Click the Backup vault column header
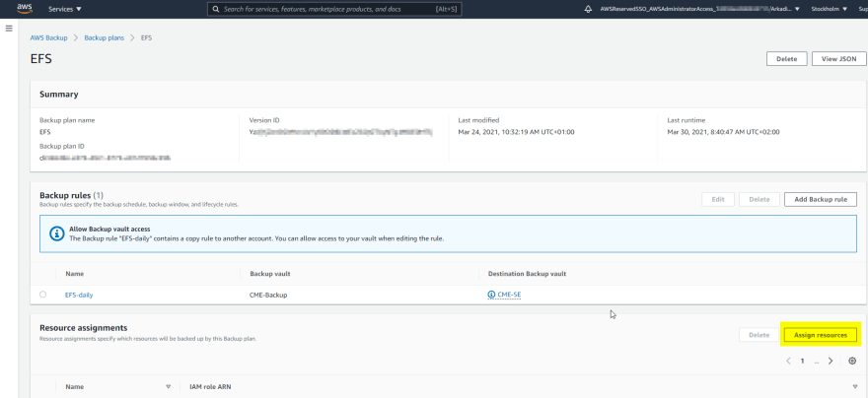The image size is (868, 398). click(270, 274)
